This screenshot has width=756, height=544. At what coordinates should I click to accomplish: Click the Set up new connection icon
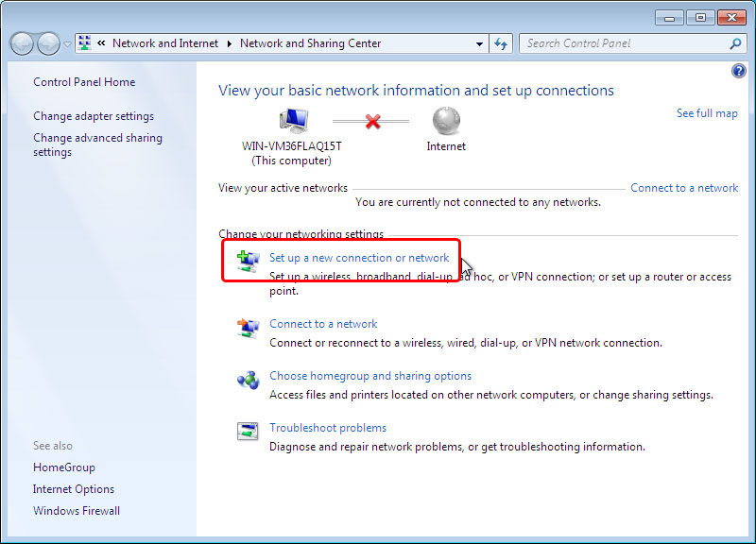[247, 262]
